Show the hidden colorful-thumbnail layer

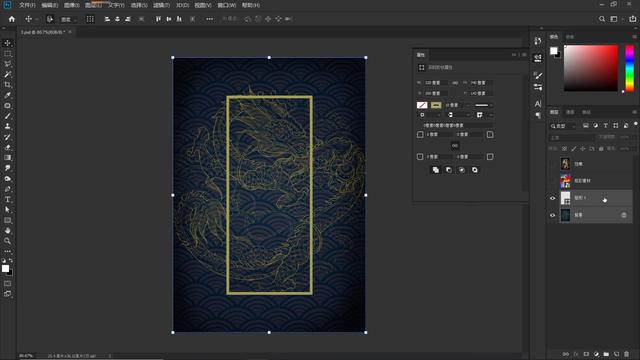552,180
